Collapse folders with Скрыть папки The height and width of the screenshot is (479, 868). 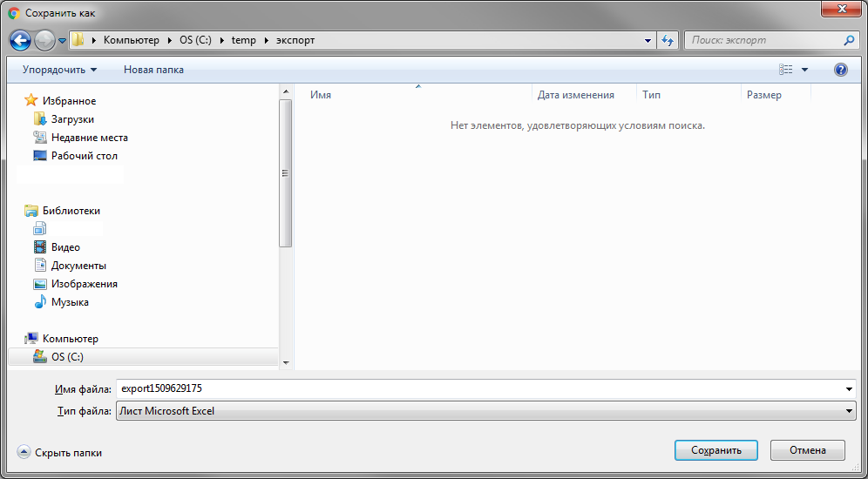tap(60, 453)
